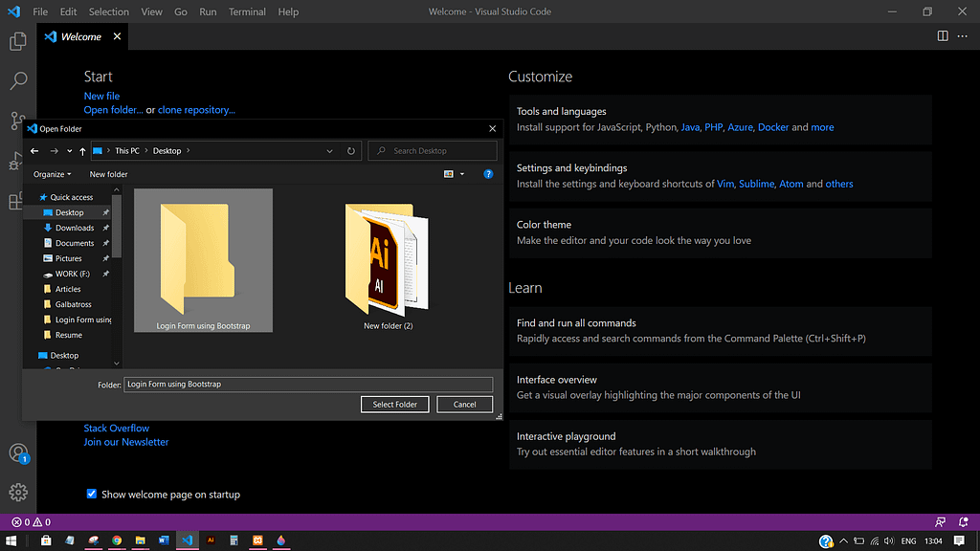The image size is (980, 551).
Task: Refresh the Desktop folder listing
Action: click(351, 151)
